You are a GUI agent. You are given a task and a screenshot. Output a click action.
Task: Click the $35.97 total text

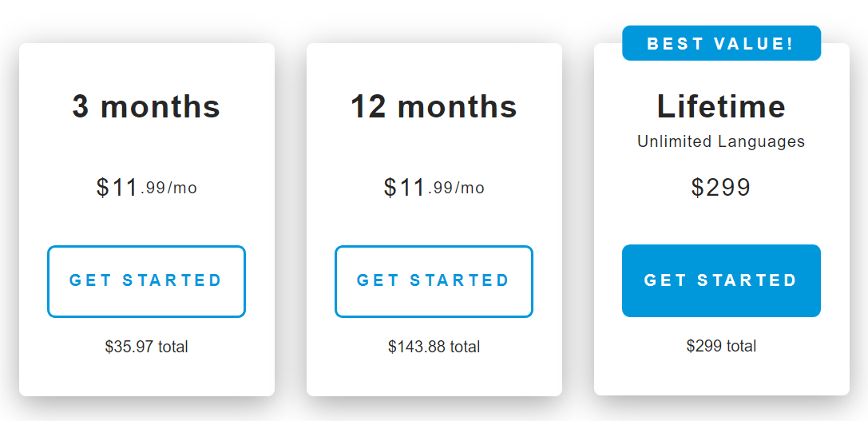click(x=146, y=347)
